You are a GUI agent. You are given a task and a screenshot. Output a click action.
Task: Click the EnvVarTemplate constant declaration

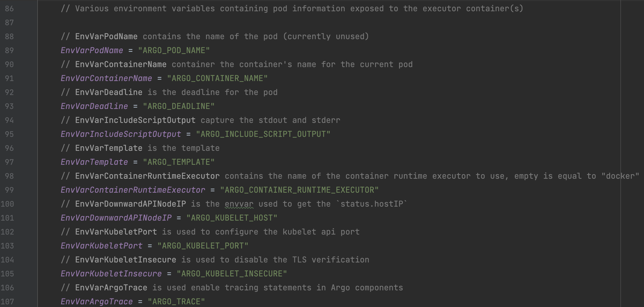pos(94,162)
